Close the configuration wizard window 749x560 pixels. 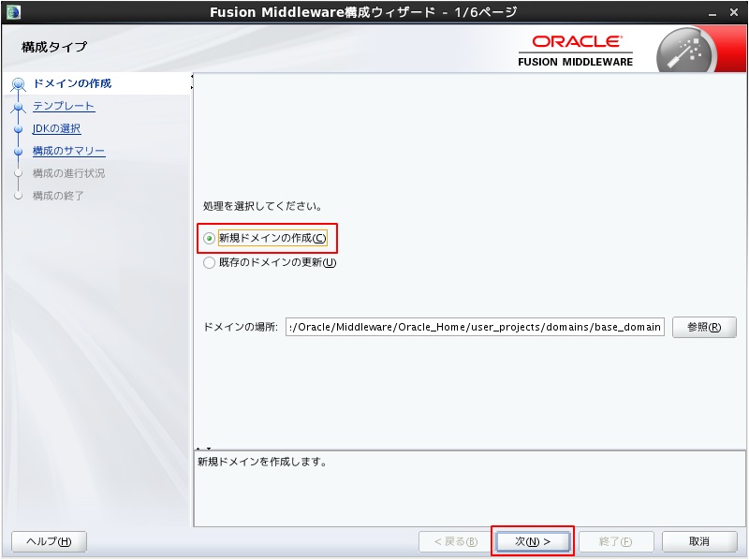[x=734, y=12]
